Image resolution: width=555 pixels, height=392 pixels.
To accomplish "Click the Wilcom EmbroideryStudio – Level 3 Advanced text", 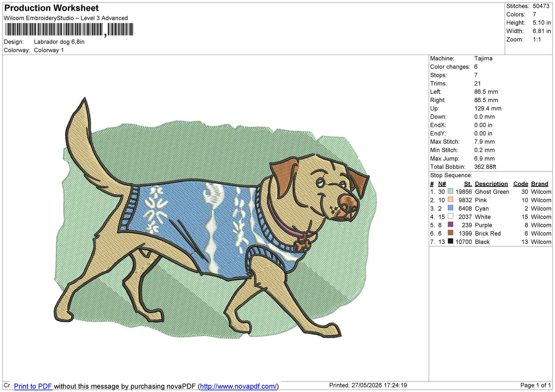I will pos(66,18).
